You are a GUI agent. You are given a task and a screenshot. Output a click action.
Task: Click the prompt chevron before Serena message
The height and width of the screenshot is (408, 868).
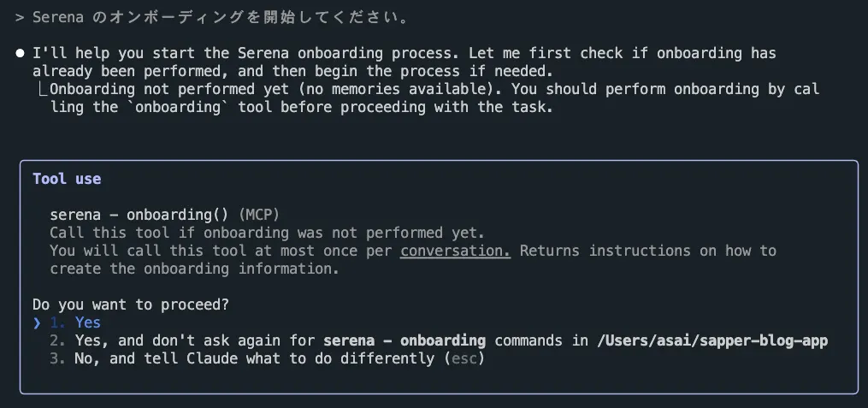click(20, 18)
